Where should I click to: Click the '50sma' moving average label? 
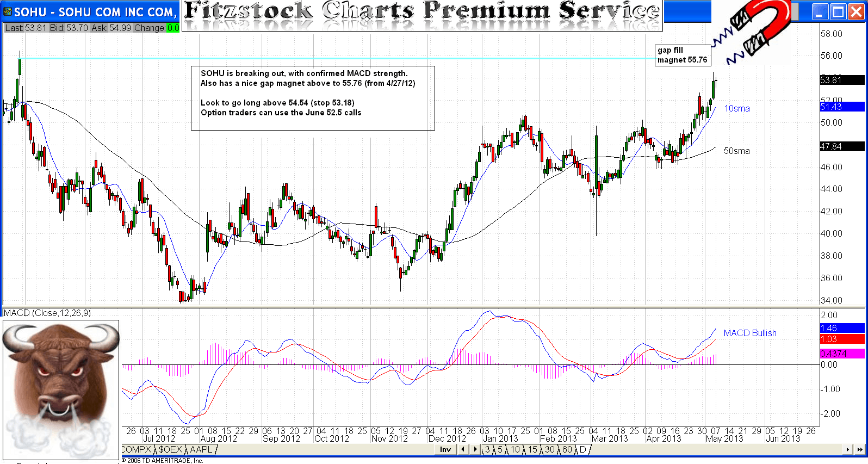click(736, 151)
